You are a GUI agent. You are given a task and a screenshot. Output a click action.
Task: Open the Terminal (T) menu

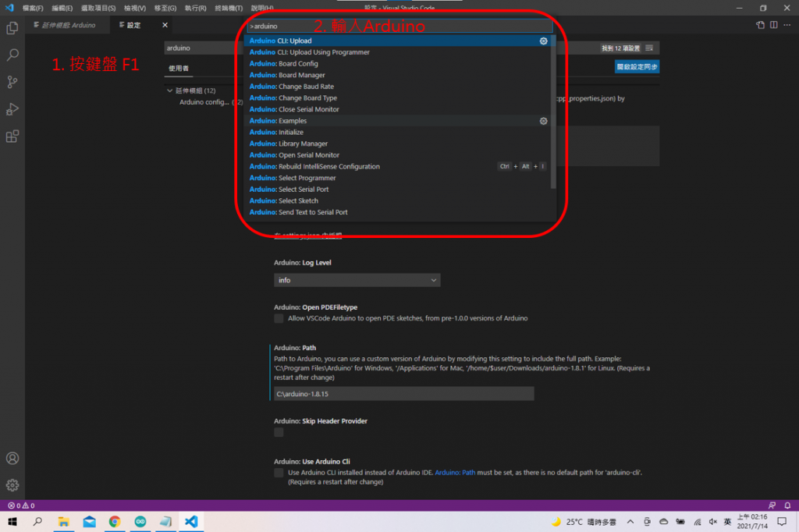click(229, 8)
